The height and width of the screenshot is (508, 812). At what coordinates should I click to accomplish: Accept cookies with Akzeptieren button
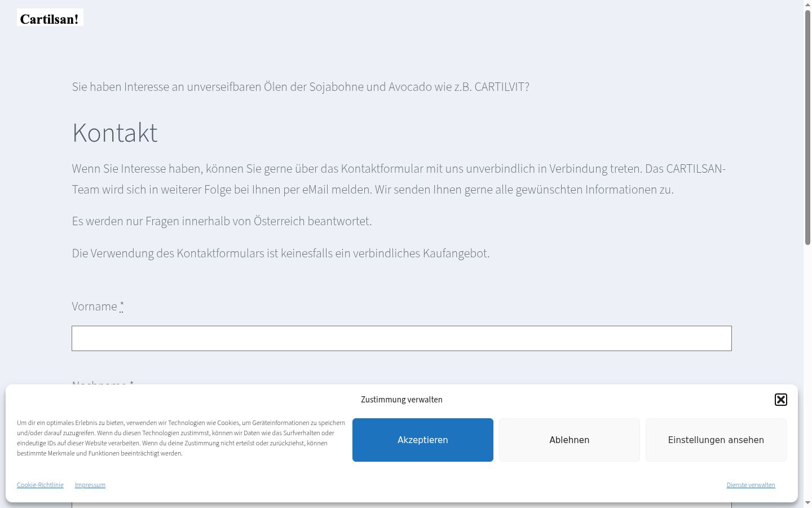(423, 440)
